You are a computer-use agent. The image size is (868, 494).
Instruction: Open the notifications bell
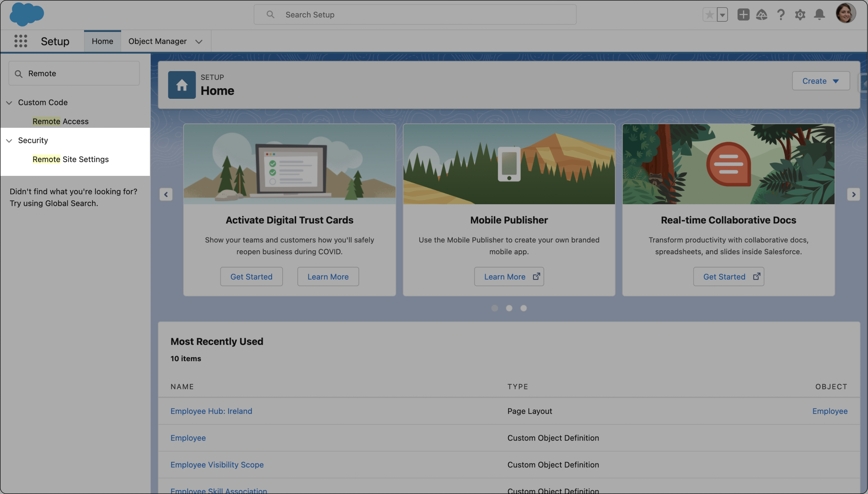click(x=819, y=14)
